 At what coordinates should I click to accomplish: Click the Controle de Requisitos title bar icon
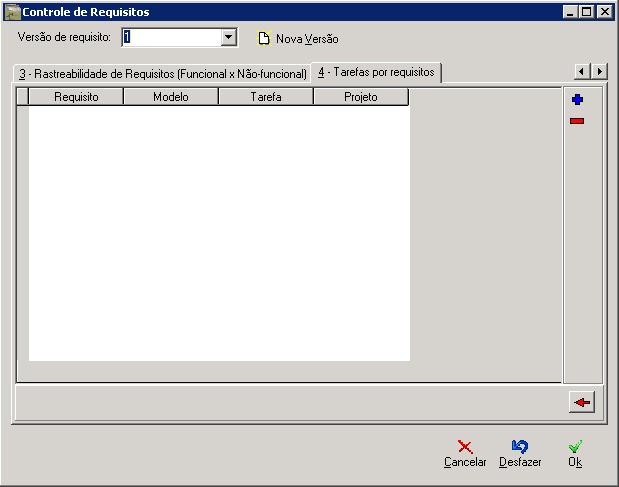pyautogui.click(x=12, y=12)
